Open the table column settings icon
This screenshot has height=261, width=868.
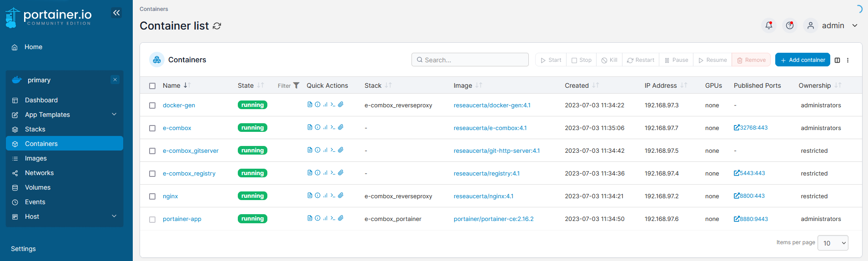point(837,60)
